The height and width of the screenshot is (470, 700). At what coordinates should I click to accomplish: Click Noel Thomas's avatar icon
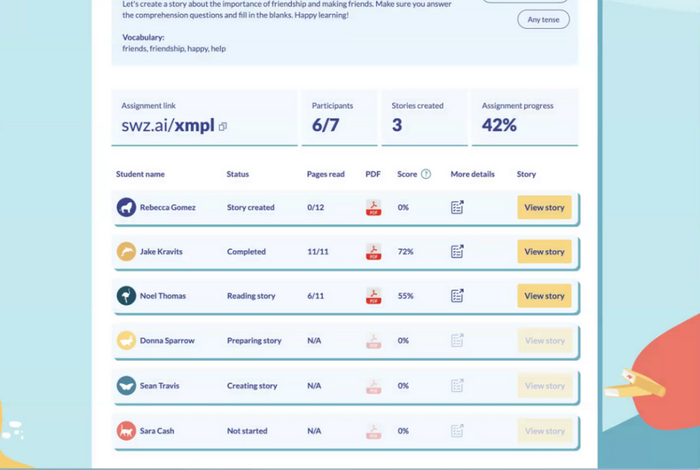pos(126,296)
